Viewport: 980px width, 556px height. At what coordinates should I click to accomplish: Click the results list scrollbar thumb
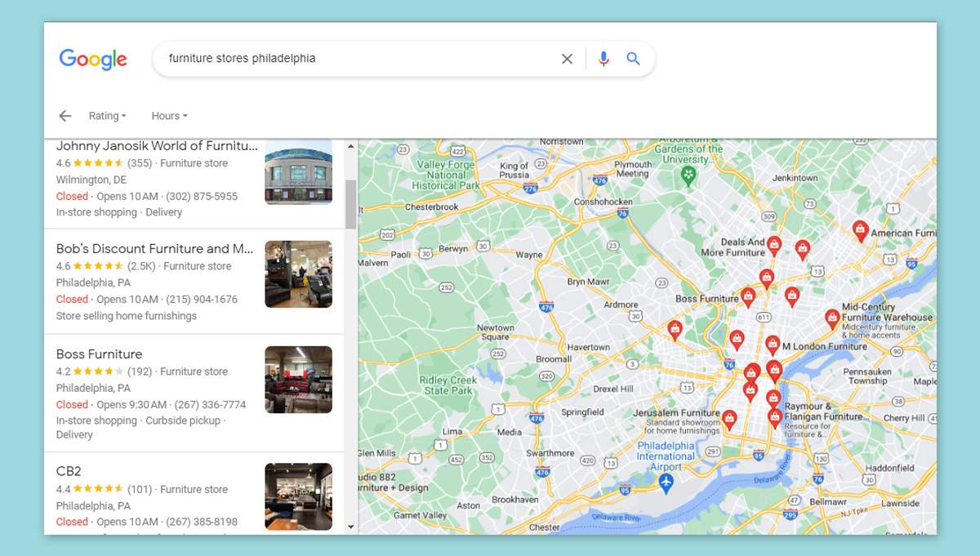(x=351, y=204)
